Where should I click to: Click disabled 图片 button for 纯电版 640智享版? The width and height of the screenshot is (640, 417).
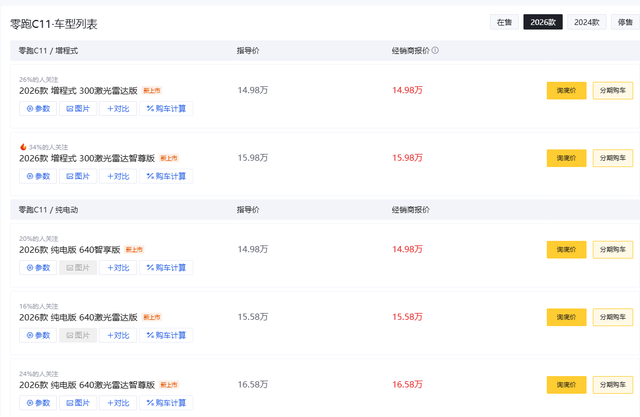(x=78, y=268)
